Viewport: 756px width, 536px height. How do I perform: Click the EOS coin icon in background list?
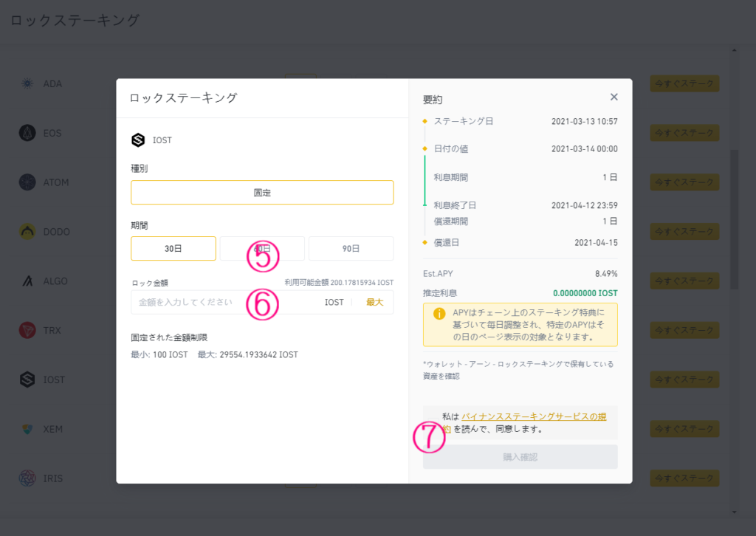click(x=27, y=133)
